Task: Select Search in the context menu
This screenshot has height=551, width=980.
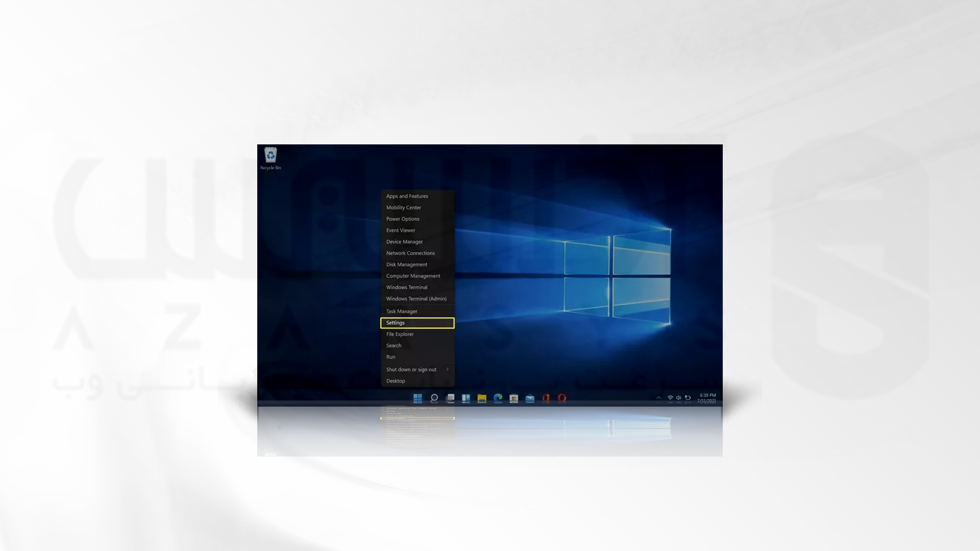Action: click(x=418, y=345)
